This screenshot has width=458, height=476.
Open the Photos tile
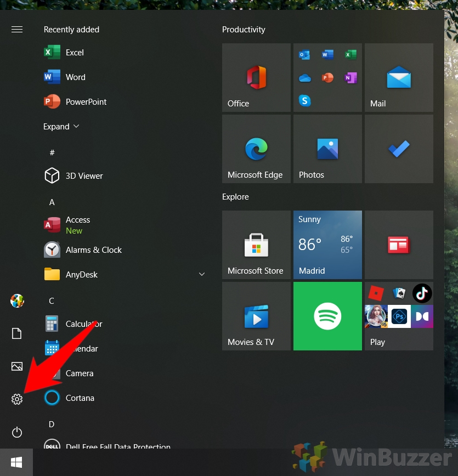click(x=327, y=149)
